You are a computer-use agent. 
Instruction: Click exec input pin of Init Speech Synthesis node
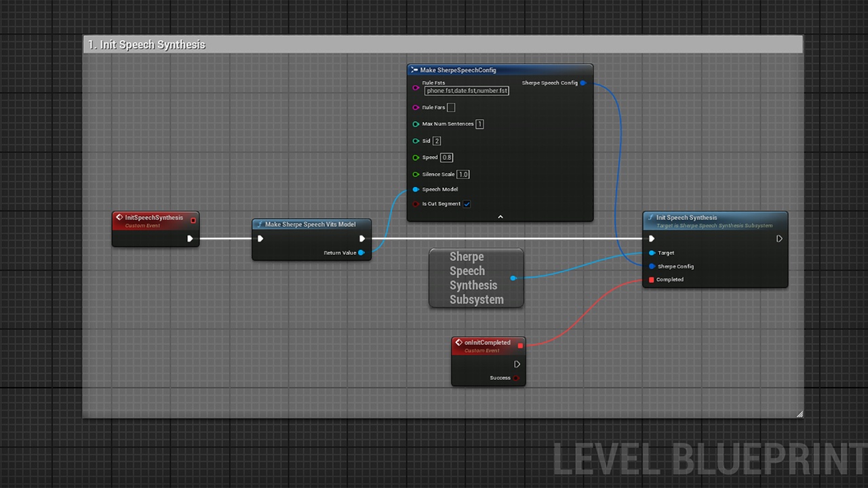click(652, 239)
